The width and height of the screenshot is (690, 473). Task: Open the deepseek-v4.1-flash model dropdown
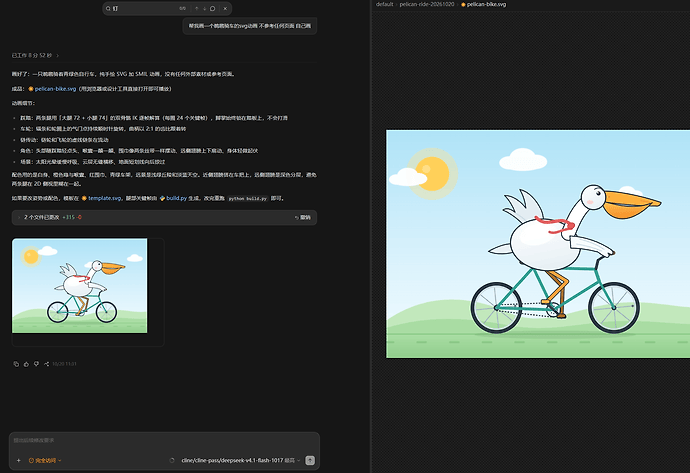241,460
